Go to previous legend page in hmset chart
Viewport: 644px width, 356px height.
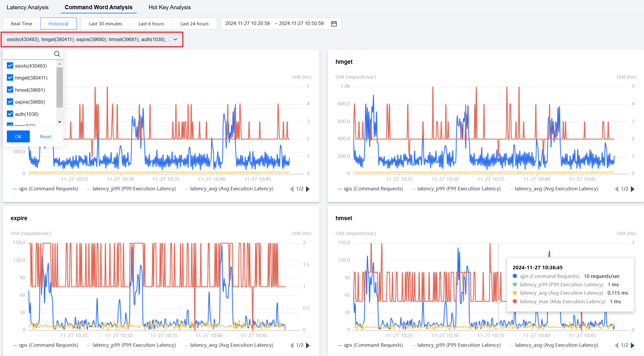617,345
